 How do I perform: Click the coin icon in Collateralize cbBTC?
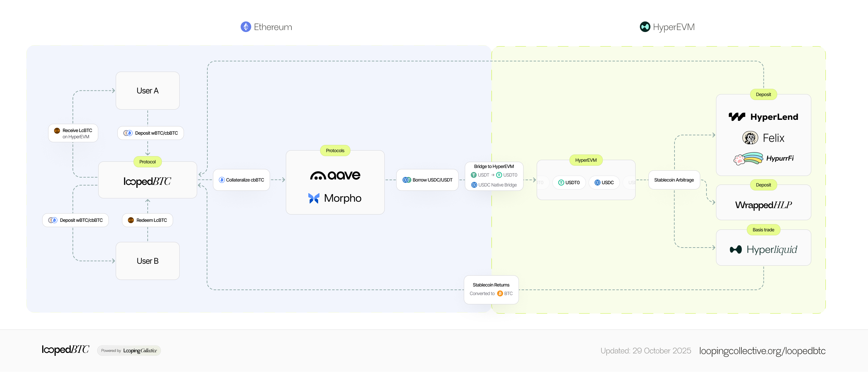click(222, 180)
